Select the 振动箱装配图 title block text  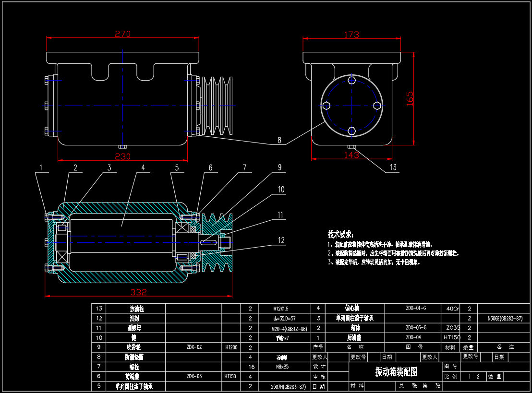coord(396,372)
